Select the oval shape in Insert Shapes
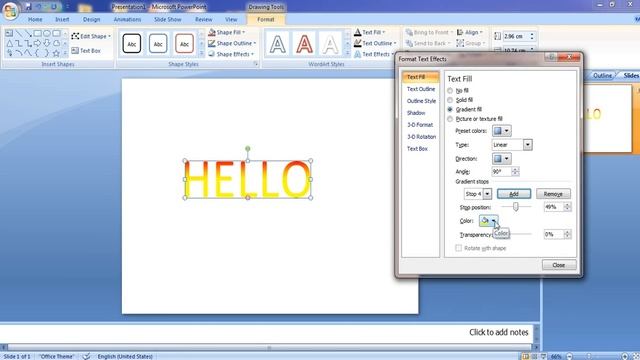 point(47,33)
